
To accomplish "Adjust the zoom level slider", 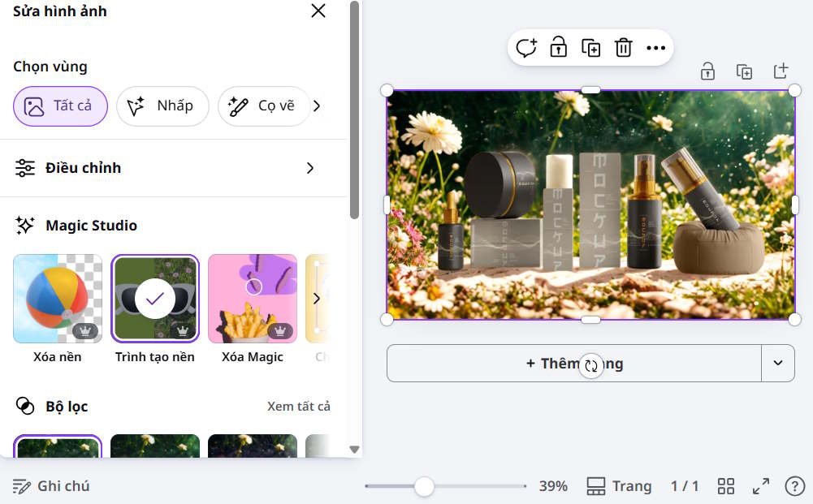I will coord(425,487).
